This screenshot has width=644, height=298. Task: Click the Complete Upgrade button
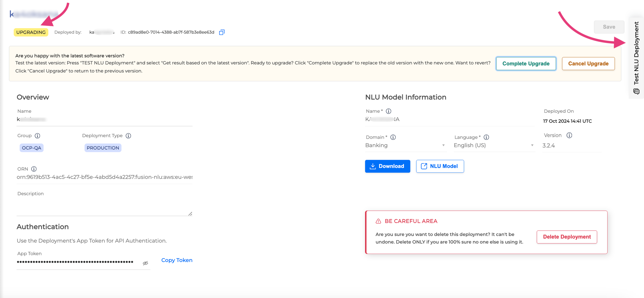pos(526,63)
